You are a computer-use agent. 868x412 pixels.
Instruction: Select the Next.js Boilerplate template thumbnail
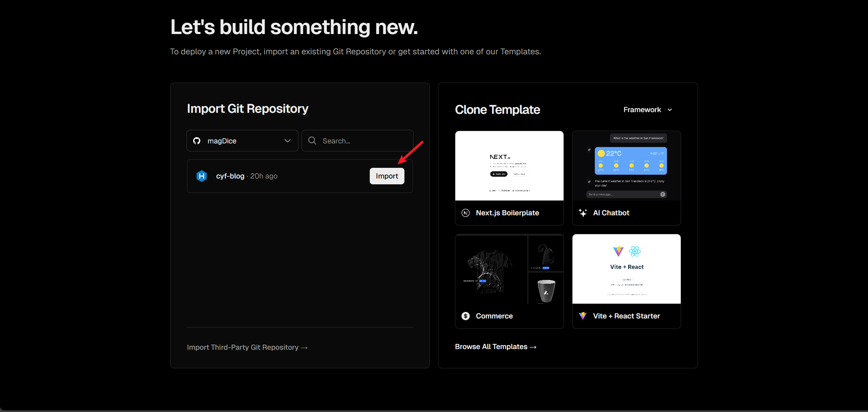point(509,166)
